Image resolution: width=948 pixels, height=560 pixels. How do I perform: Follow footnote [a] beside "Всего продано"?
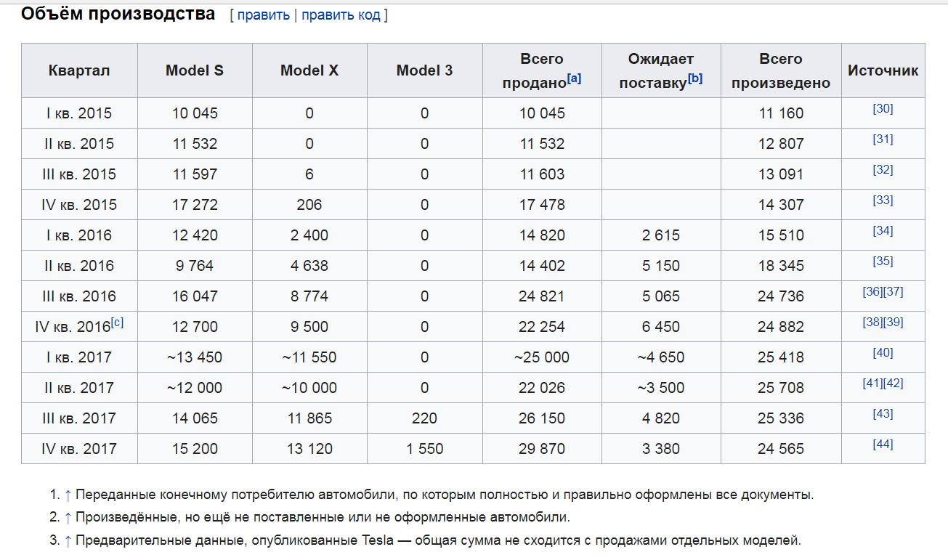coord(574,78)
